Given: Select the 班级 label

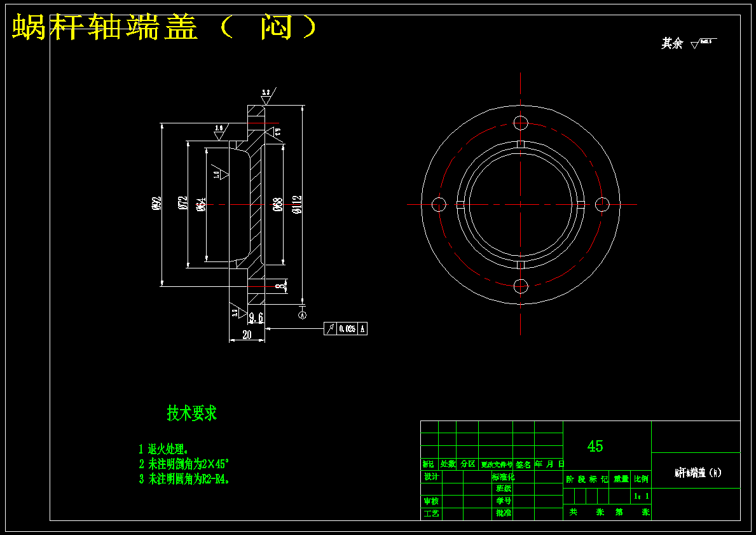Looking at the screenshot, I should click(x=504, y=488).
